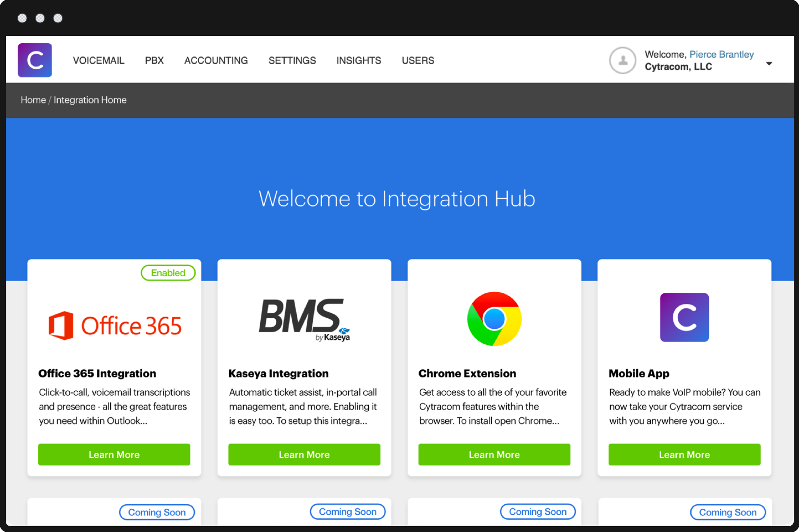Open the VOICEMAIL menu
799x532 pixels.
(99, 60)
